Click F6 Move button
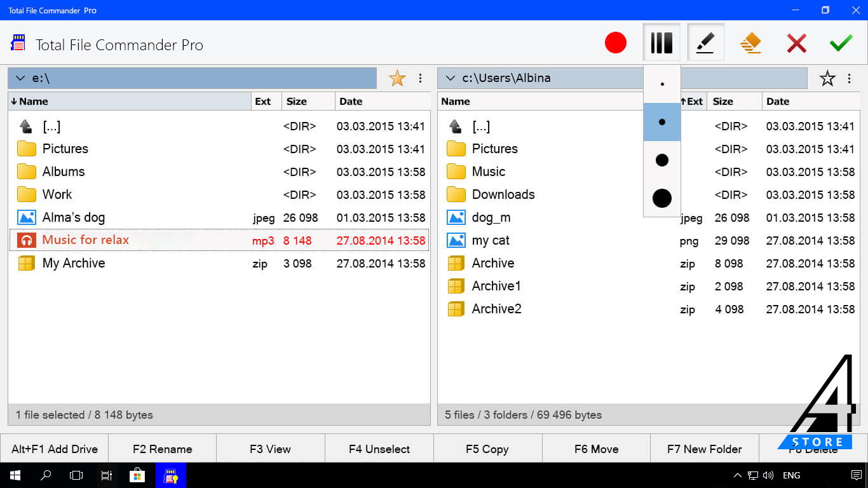868x488 pixels. 596,449
